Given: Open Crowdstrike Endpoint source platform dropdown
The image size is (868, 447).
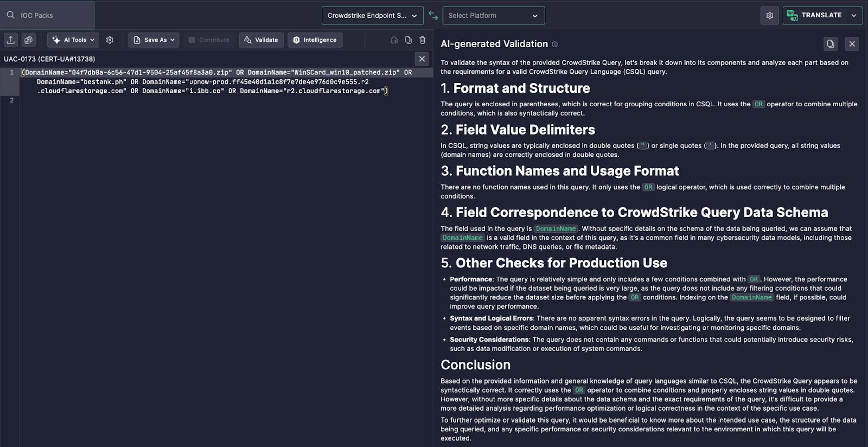Looking at the screenshot, I should click(372, 16).
